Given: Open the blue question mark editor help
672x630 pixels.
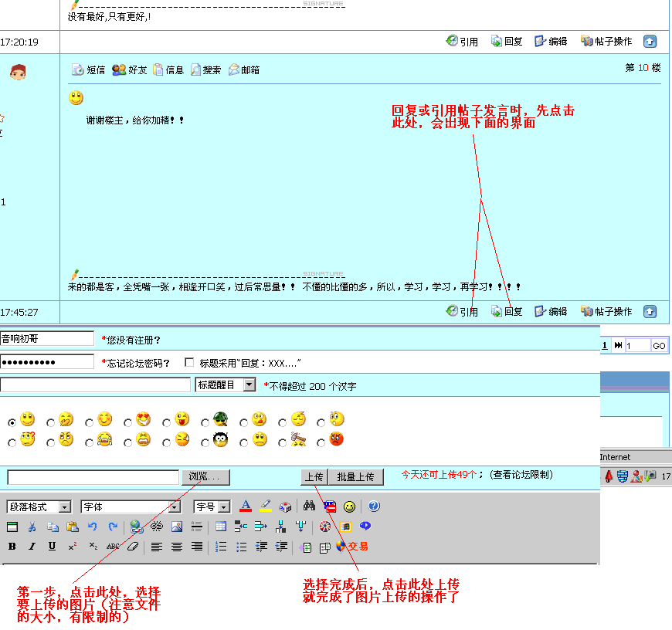Looking at the screenshot, I should [374, 506].
